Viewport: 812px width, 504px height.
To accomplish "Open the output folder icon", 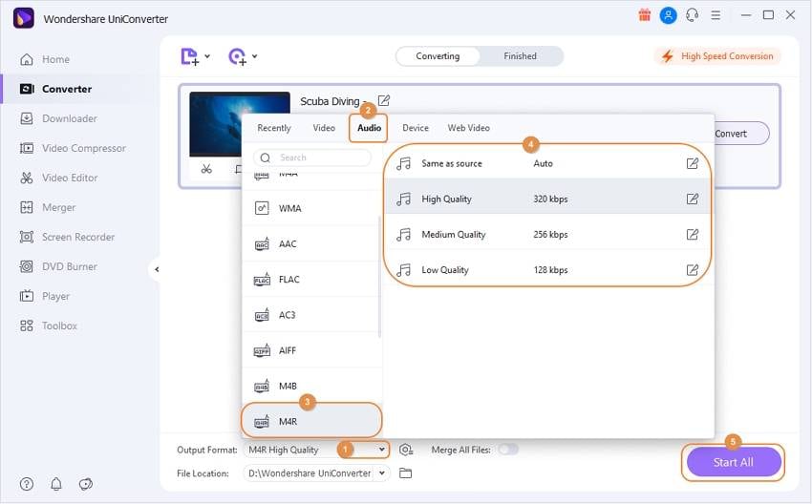I will tap(405, 472).
